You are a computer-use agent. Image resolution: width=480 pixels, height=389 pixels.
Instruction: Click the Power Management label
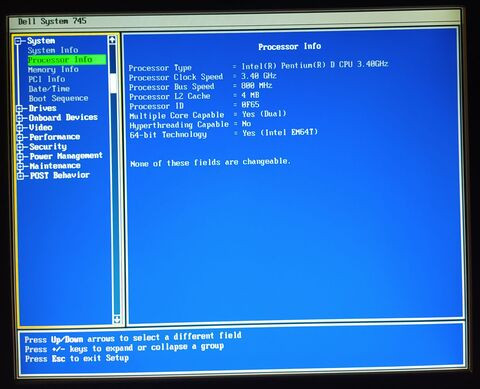66,156
